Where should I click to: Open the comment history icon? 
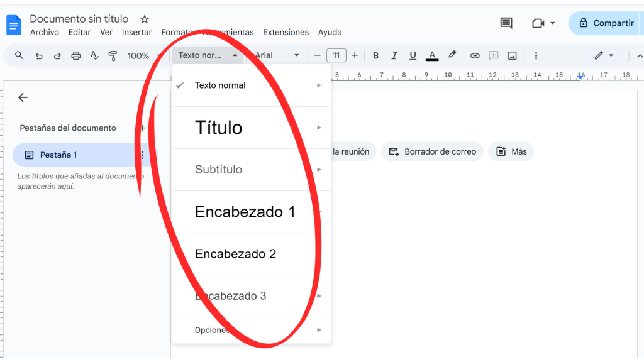(506, 23)
